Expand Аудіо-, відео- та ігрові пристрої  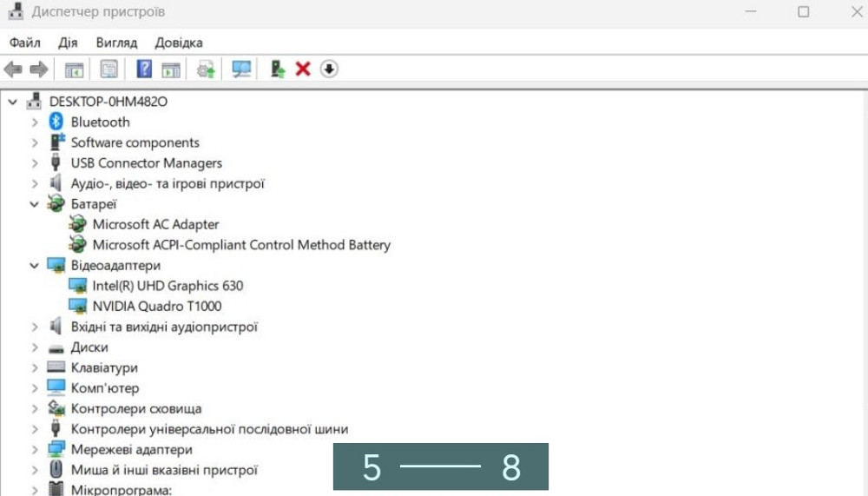click(x=35, y=183)
